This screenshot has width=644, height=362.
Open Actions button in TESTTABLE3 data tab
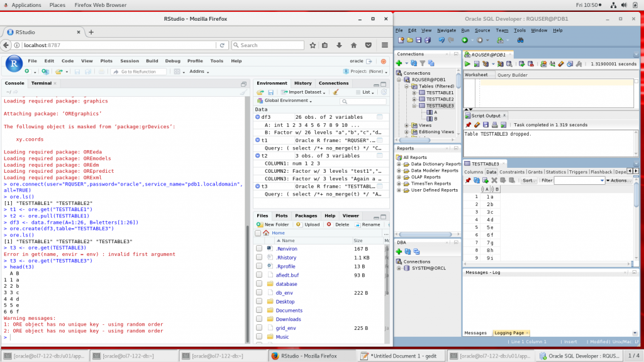[x=619, y=180]
